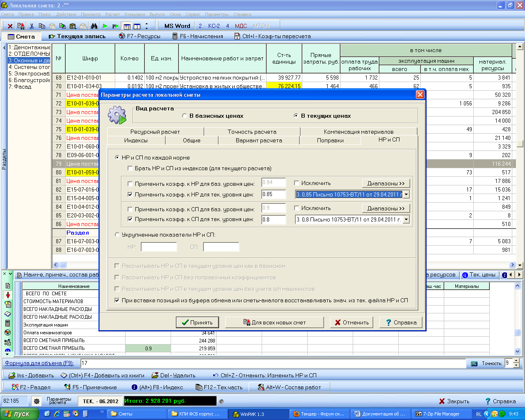This screenshot has width=525, height=420.
Task: Click the scissors cut icon
Action: tap(32, 26)
